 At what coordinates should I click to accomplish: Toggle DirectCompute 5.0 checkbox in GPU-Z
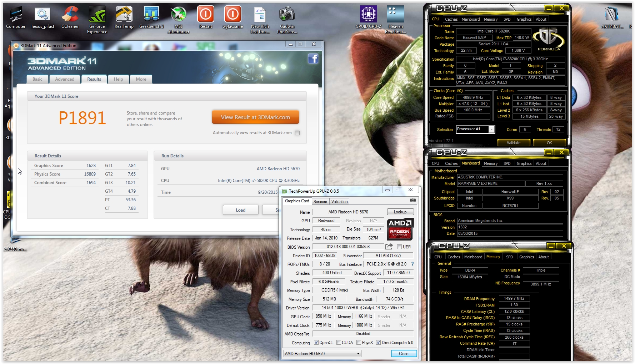378,343
